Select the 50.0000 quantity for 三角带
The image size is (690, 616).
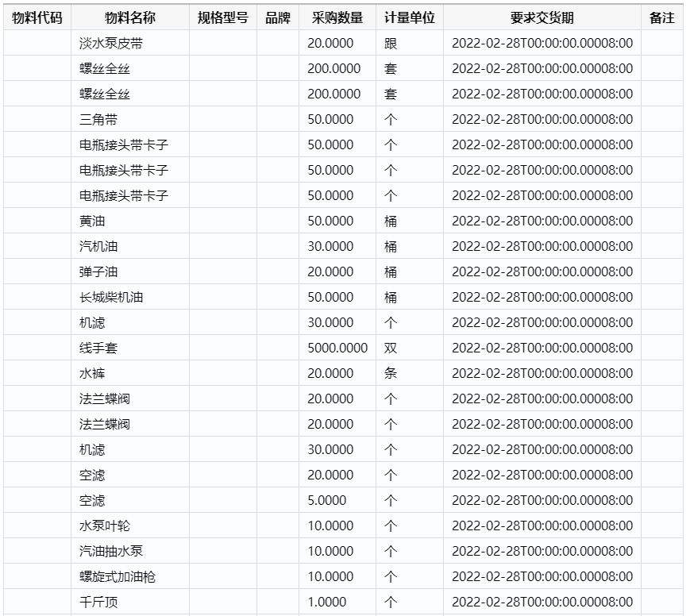[337, 119]
